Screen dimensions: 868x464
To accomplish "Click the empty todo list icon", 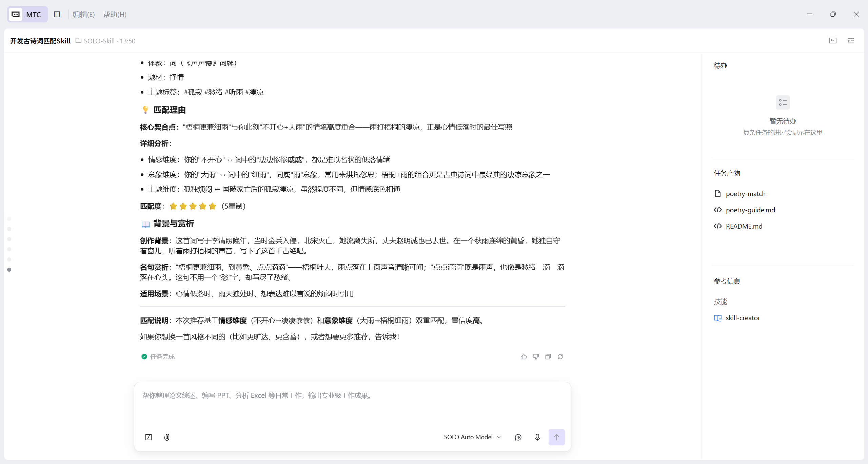I will (x=783, y=102).
